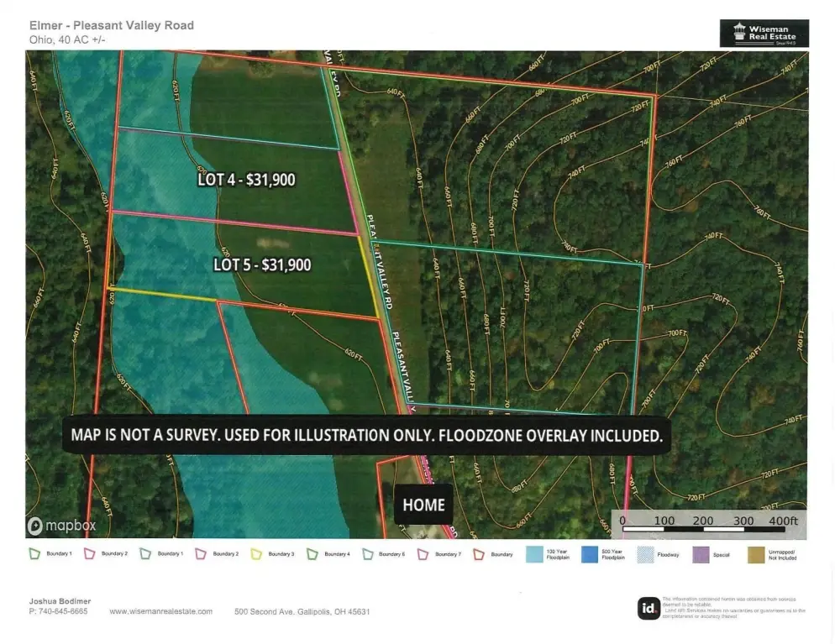The image size is (835, 644).
Task: Select the yellow Boundary 3 legend icon
Action: click(x=257, y=554)
